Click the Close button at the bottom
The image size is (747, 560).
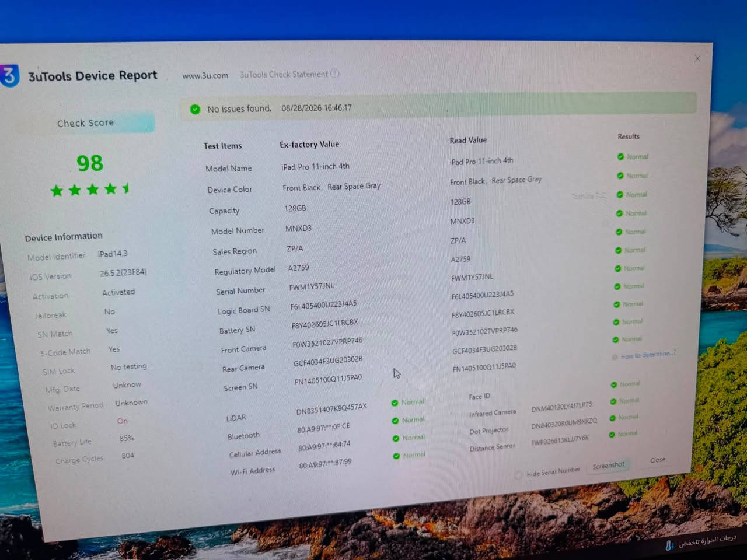[658, 460]
